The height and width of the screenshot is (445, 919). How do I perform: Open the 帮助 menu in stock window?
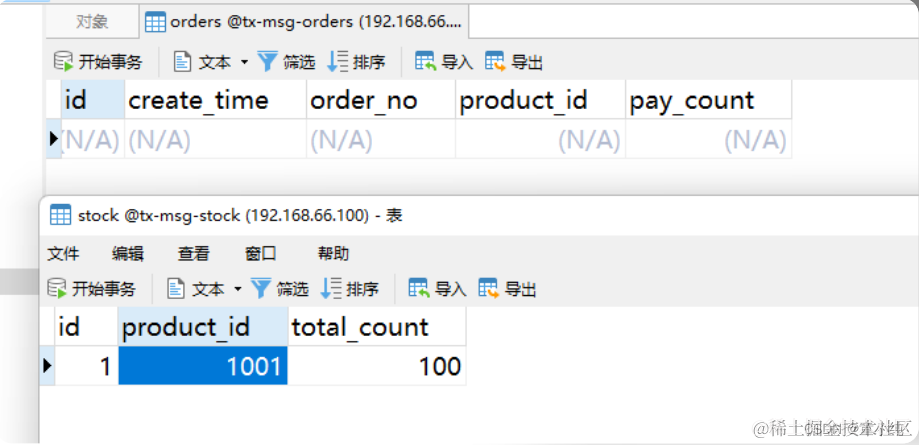(333, 253)
